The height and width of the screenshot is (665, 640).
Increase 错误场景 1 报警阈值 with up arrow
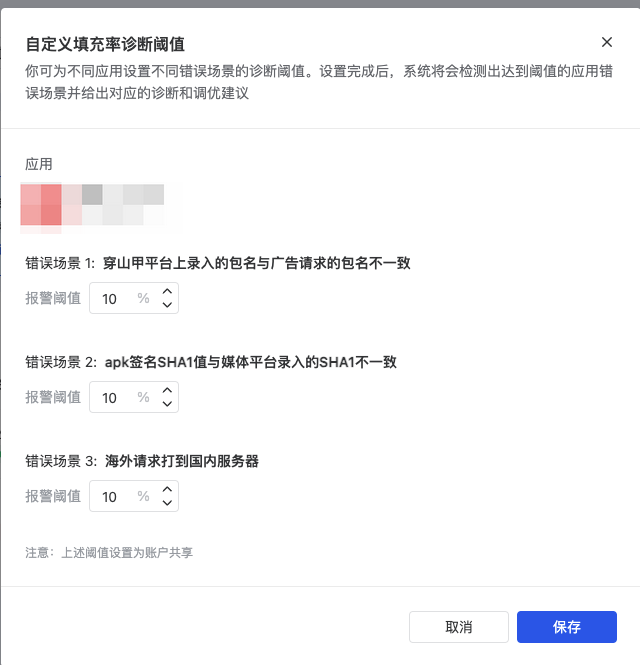[168, 291]
